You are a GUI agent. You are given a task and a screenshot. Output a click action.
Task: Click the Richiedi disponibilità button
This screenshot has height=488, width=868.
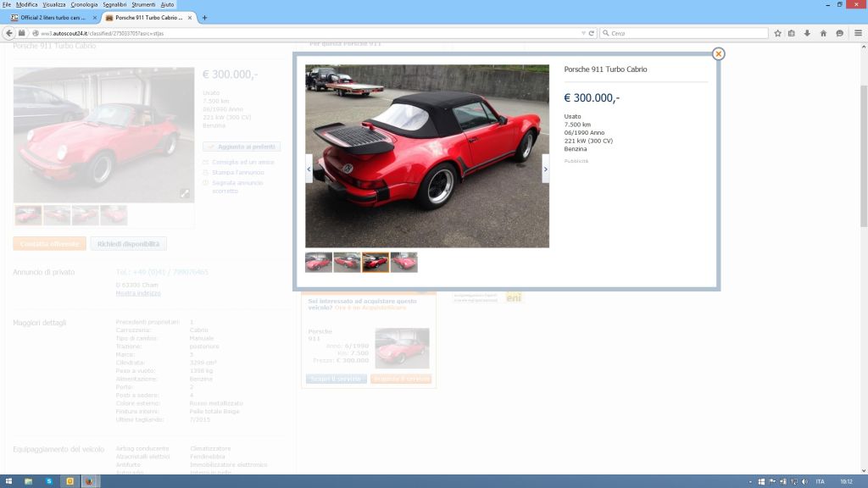[x=129, y=244]
